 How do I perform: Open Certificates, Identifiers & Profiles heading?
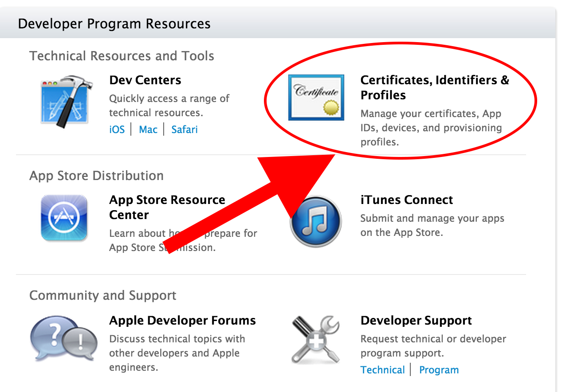pyautogui.click(x=435, y=87)
